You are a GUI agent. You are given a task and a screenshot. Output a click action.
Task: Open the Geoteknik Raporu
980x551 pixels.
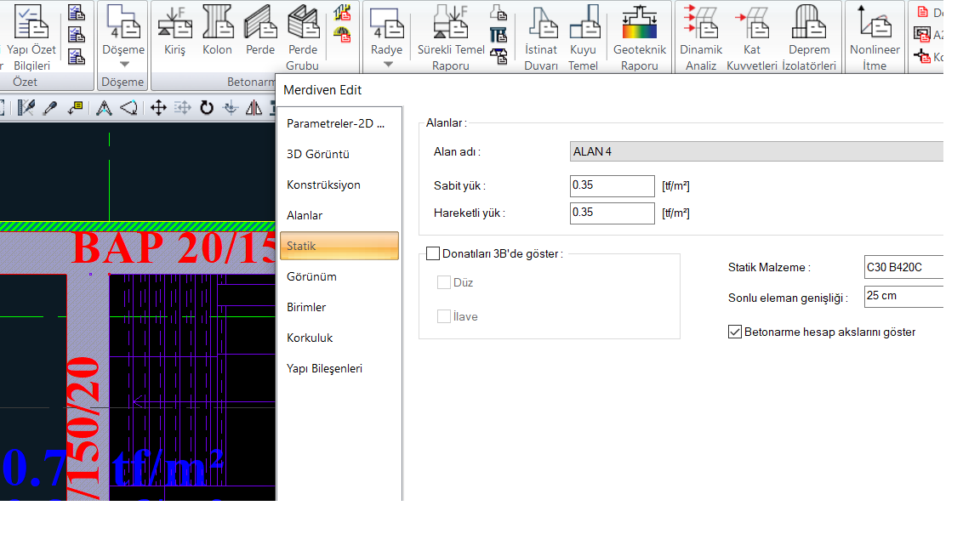(x=640, y=36)
